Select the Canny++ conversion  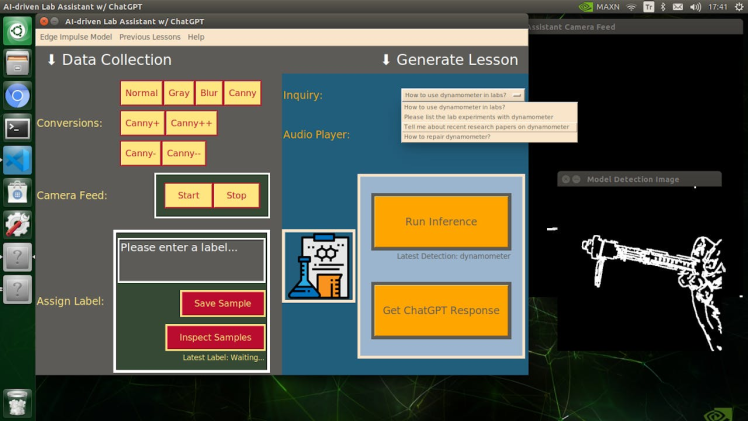point(191,123)
